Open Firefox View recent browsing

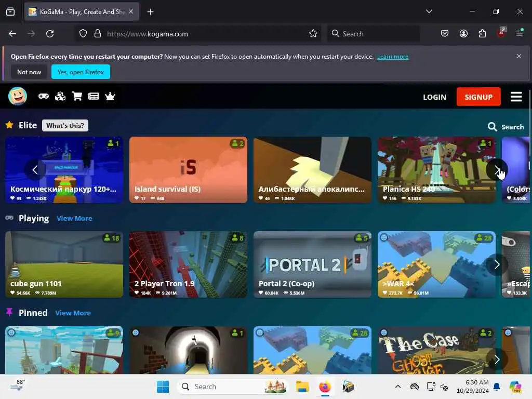pyautogui.click(x=10, y=12)
